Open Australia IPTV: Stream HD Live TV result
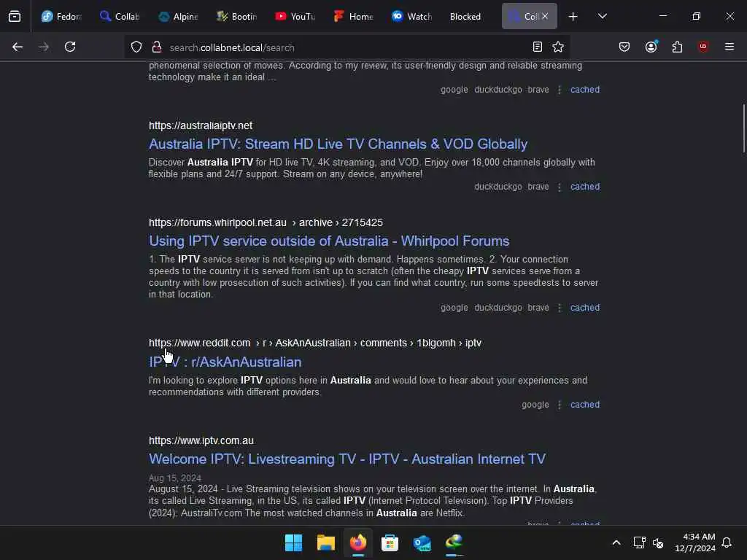Image resolution: width=747 pixels, height=560 pixels. [338, 144]
